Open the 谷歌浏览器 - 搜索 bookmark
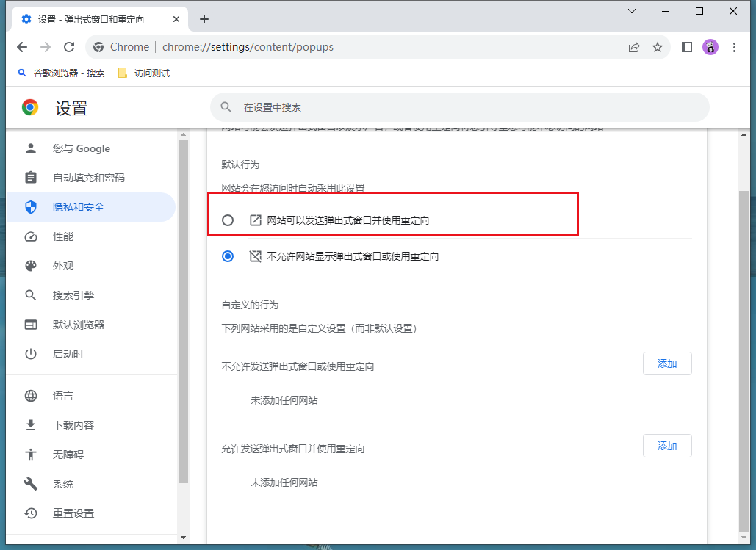 (x=61, y=73)
